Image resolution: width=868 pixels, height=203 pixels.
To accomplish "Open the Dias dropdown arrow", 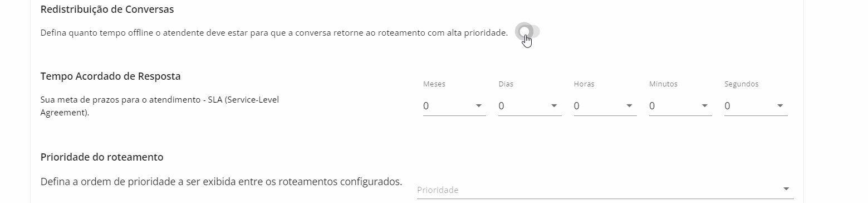I will pyautogui.click(x=554, y=106).
